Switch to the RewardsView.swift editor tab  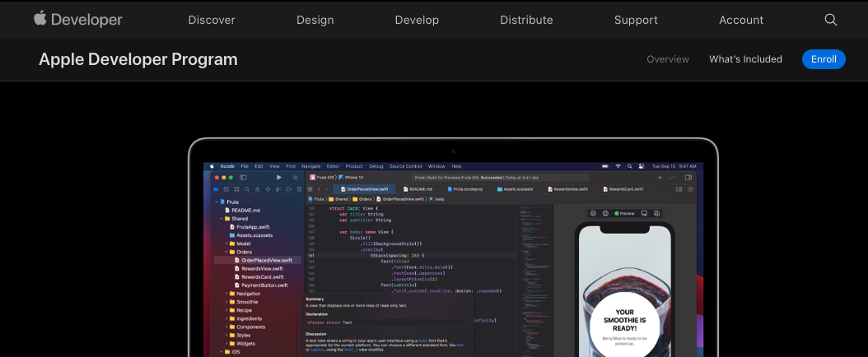pos(568,189)
